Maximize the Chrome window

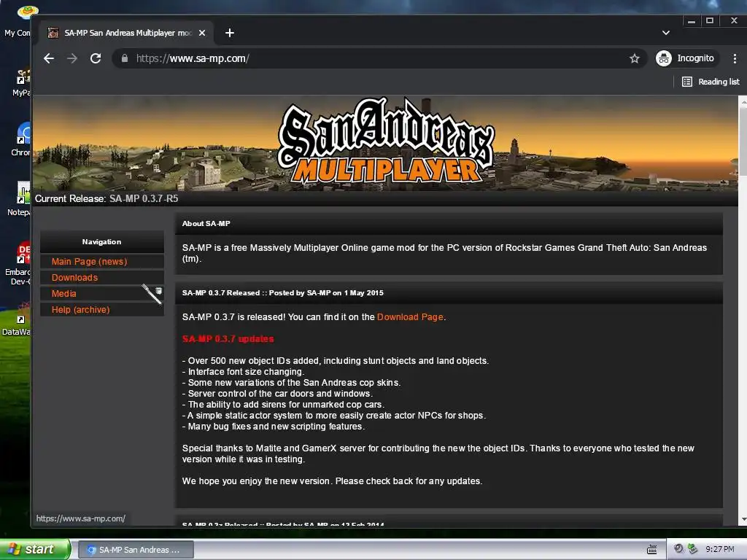(709, 20)
